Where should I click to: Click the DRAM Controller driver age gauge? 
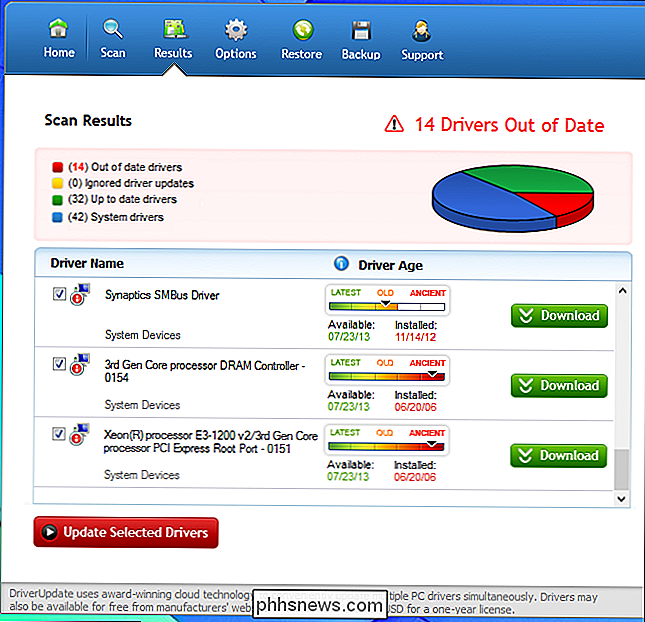tap(387, 370)
